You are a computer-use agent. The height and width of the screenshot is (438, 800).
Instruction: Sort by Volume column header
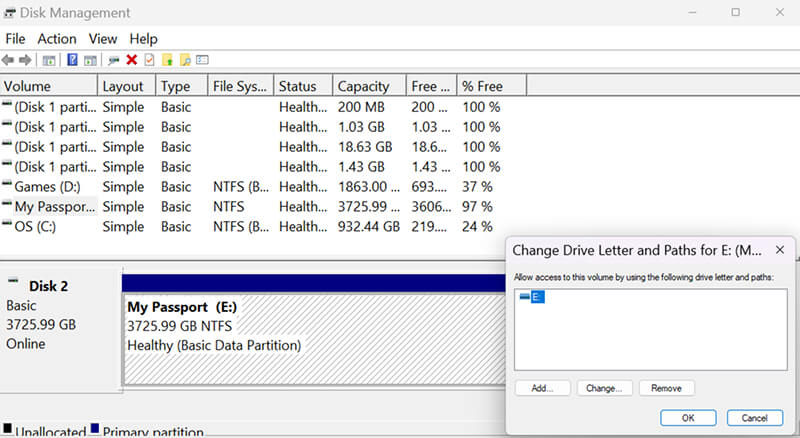tap(48, 86)
